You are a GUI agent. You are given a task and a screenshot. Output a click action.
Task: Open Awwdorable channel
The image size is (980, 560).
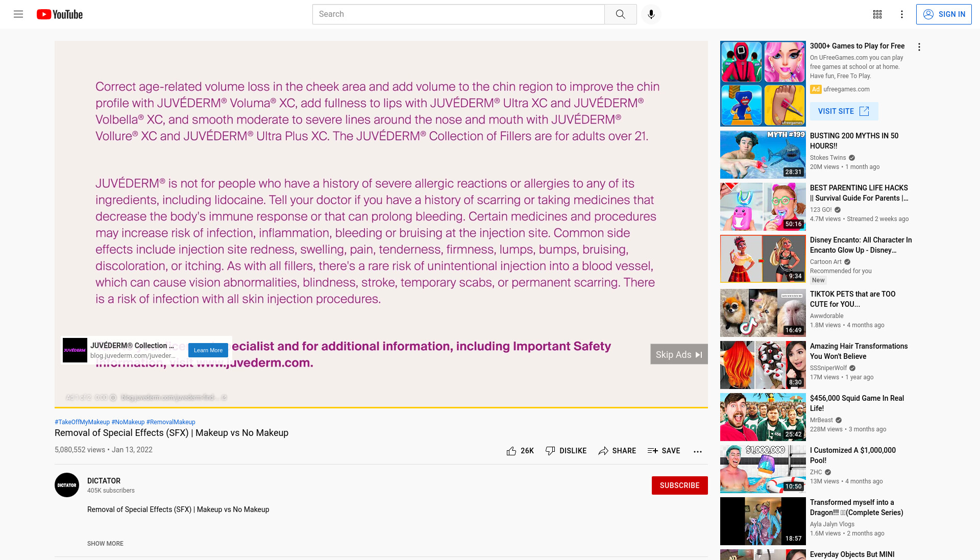click(x=826, y=316)
